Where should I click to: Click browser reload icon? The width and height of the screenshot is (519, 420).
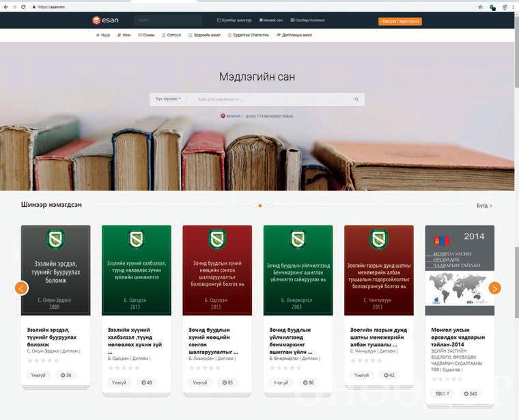point(23,6)
